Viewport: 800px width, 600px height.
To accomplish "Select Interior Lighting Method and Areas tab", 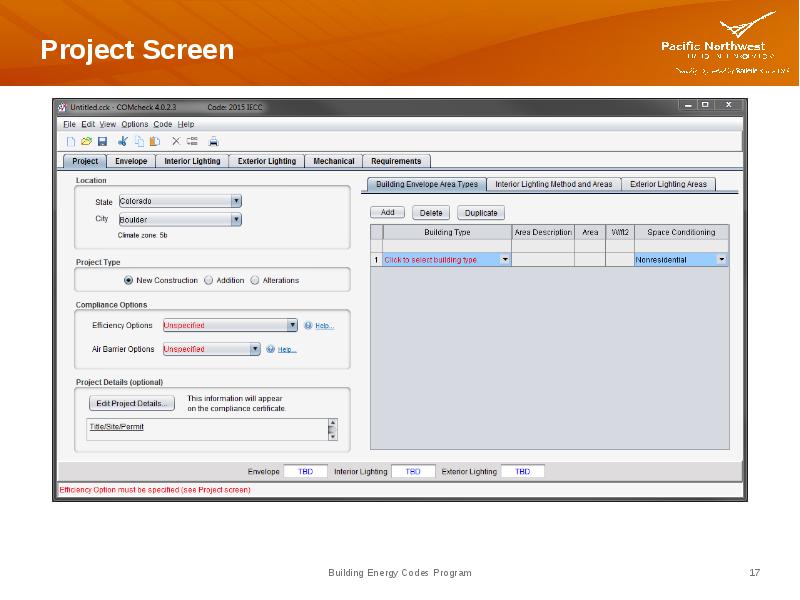I will click(554, 184).
